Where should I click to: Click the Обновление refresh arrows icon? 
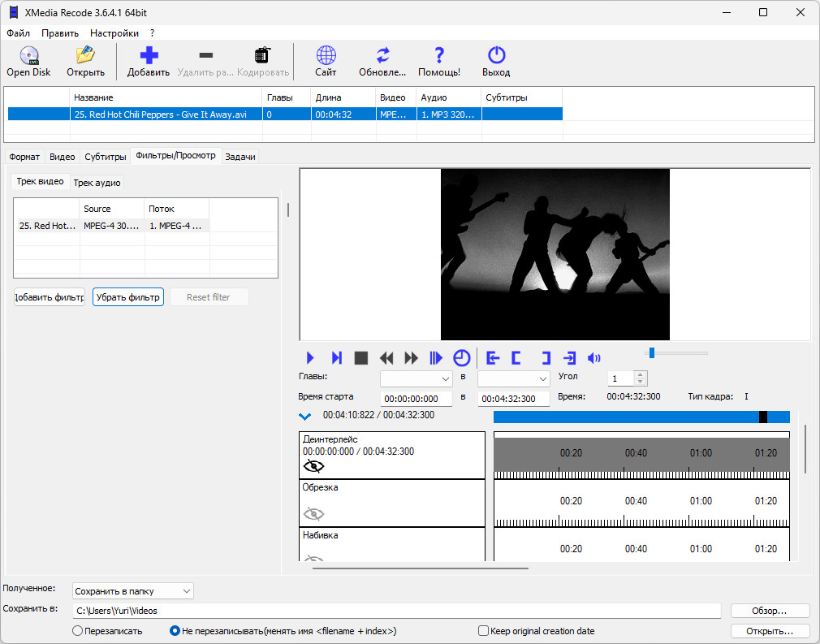click(383, 55)
